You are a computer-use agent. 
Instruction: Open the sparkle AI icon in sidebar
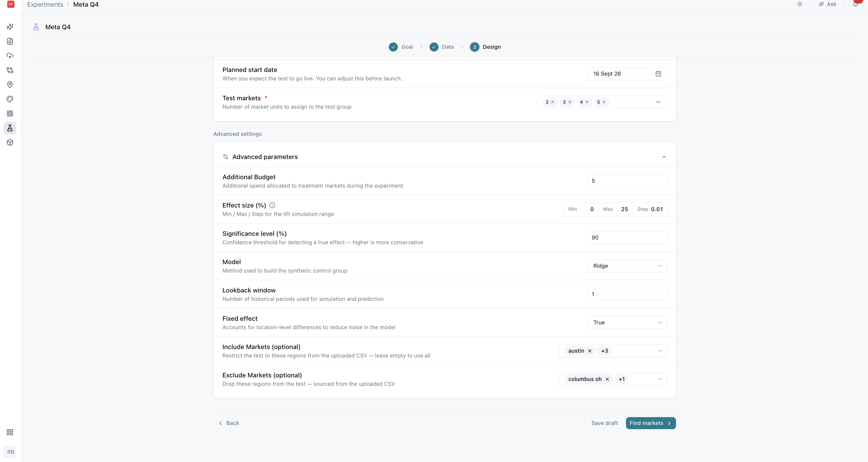tap(10, 27)
